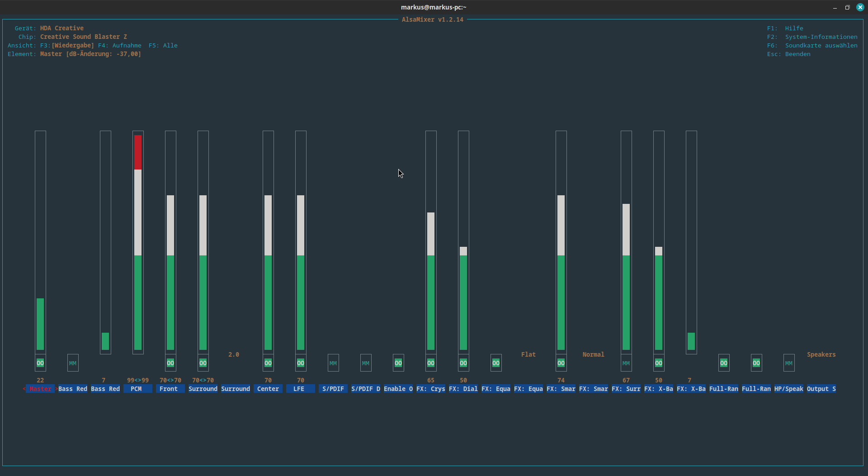Adjust the LFE volume slider

coord(301,242)
